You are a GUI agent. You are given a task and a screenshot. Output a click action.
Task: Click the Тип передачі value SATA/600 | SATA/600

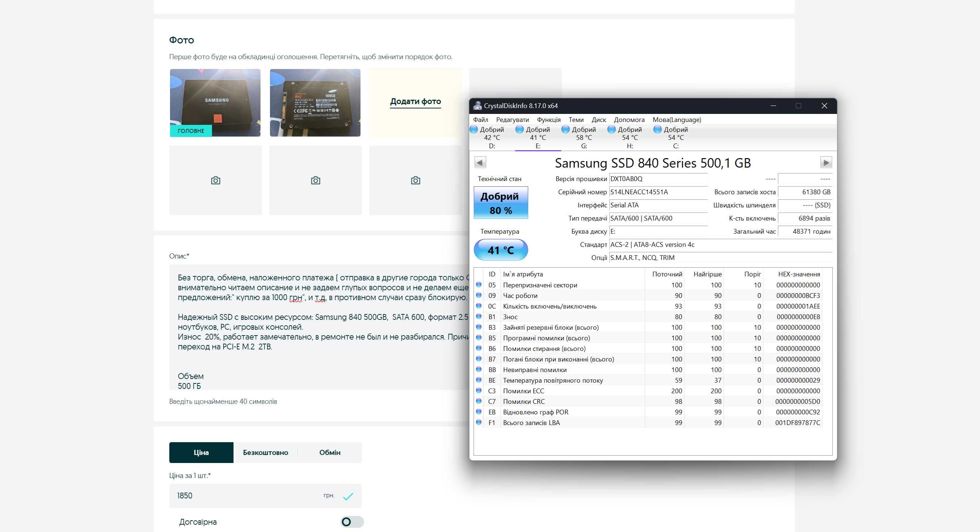coord(658,218)
